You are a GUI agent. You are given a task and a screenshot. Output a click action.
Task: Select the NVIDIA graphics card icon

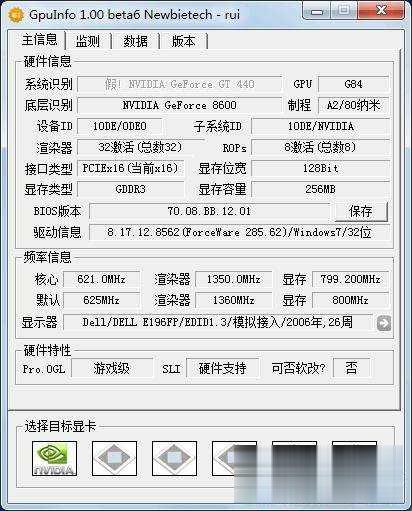coord(54,458)
